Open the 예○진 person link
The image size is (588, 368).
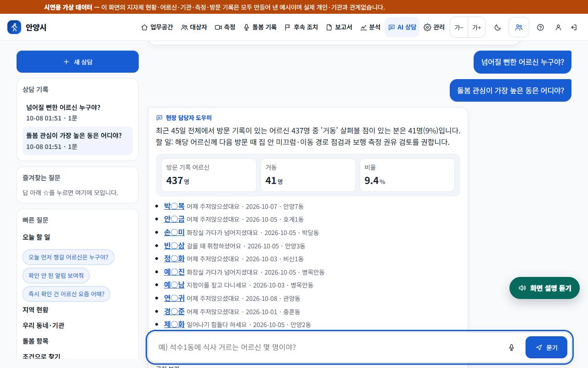174,272
